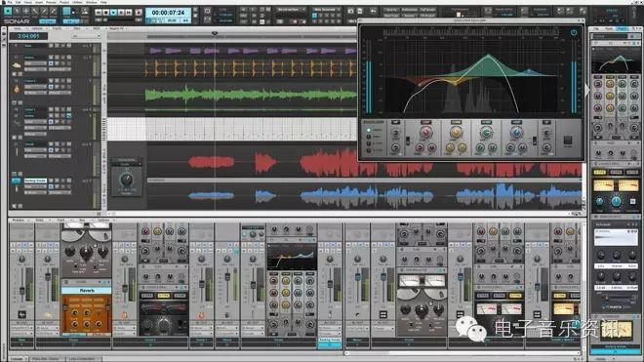Jump to the end with transport button
The height and width of the screenshot is (362, 644).
(x=128, y=13)
